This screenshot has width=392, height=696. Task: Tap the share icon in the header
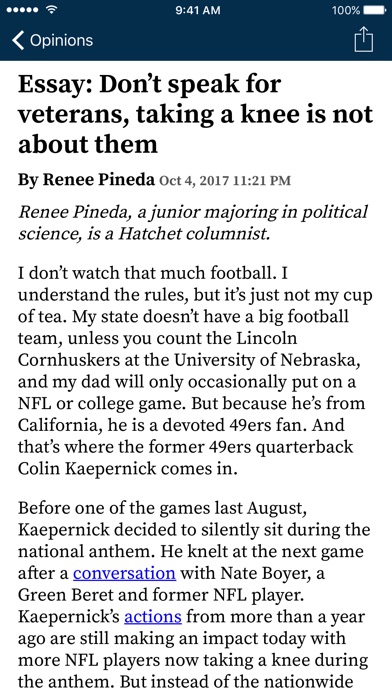(x=364, y=40)
